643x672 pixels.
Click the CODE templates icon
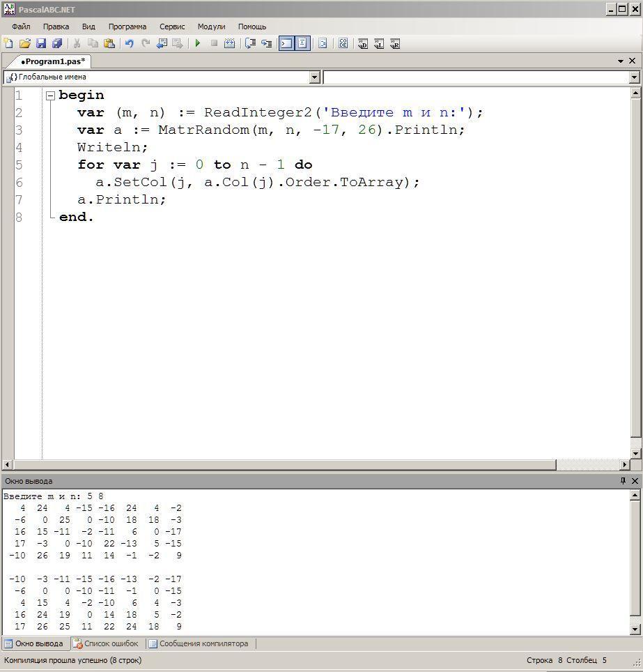click(x=343, y=43)
